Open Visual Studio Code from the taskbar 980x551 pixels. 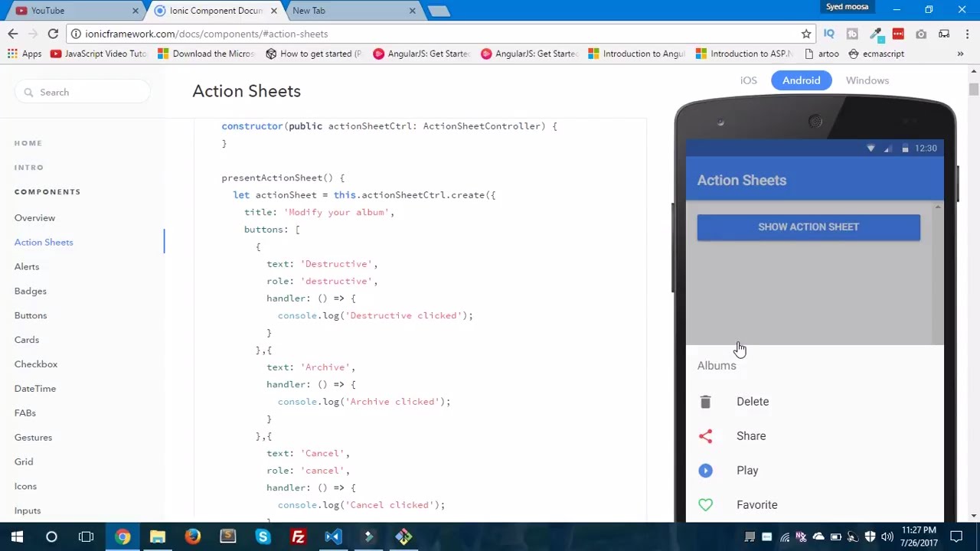point(333,536)
